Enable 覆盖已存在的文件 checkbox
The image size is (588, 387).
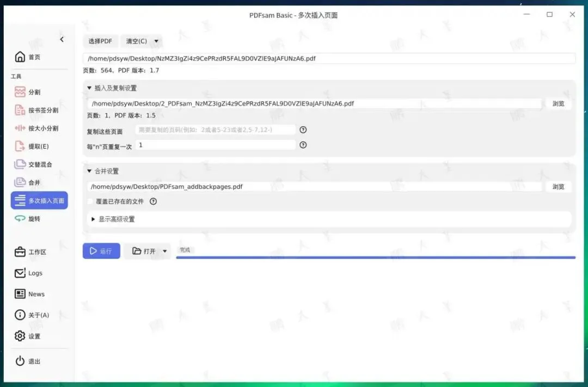coord(90,201)
